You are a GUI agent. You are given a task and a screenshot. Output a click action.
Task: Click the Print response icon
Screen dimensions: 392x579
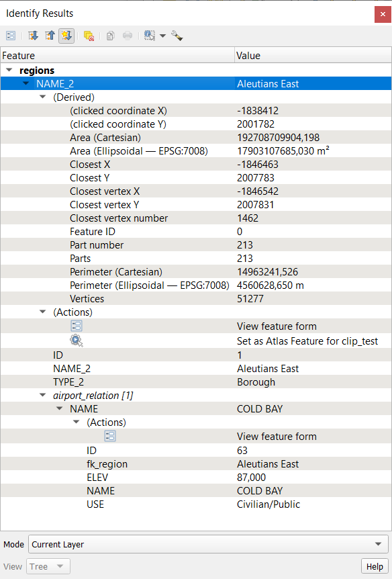(128, 36)
